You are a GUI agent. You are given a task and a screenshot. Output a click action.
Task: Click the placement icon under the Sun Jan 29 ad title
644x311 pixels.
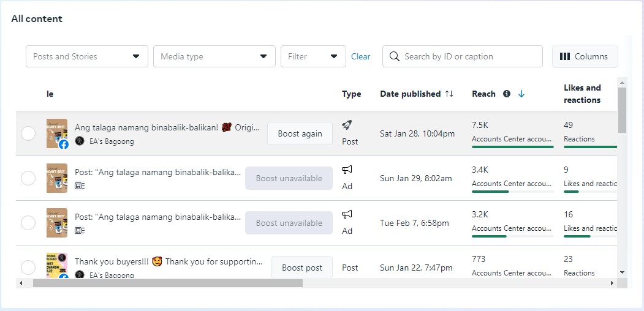click(80, 186)
